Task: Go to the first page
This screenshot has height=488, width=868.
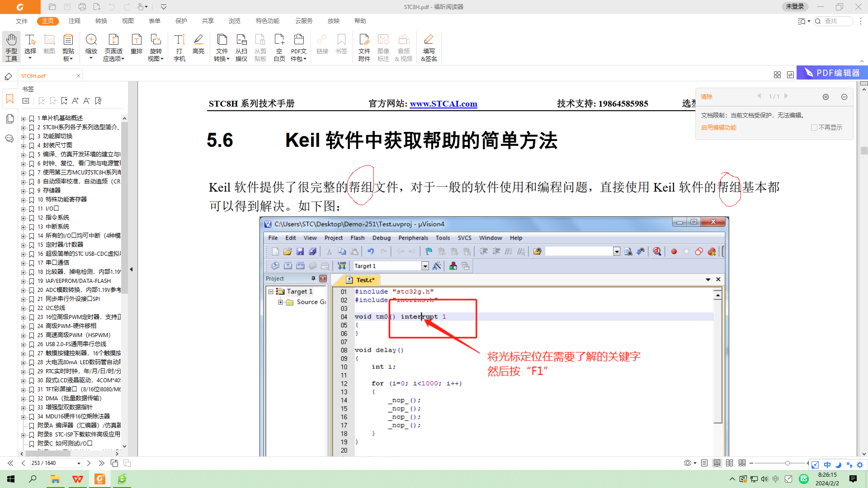Action: pos(10,463)
